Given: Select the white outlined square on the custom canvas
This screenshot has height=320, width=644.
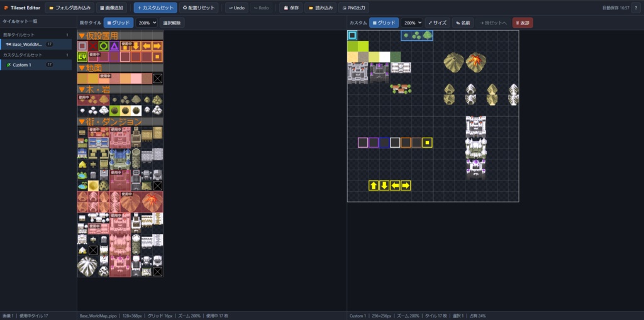Looking at the screenshot, I should pos(395,143).
